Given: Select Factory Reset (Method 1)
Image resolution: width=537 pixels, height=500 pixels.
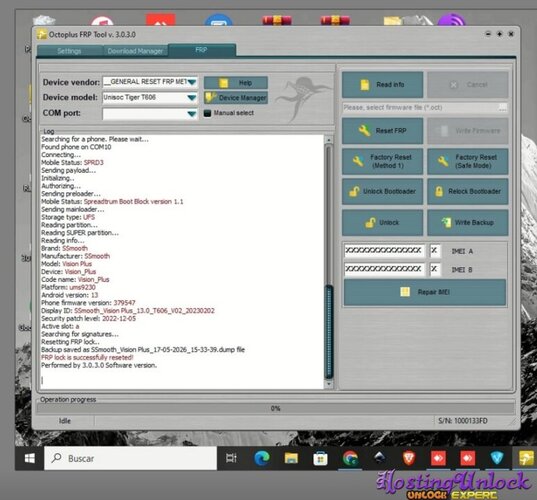Looking at the screenshot, I should click(x=382, y=161).
